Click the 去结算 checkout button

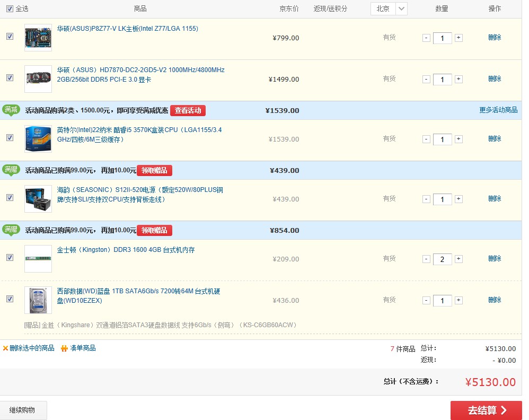(486, 410)
